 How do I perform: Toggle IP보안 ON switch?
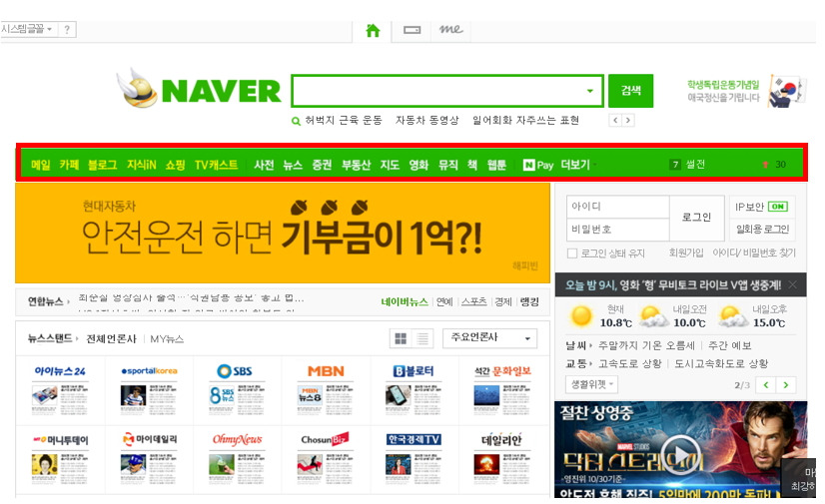click(x=777, y=207)
